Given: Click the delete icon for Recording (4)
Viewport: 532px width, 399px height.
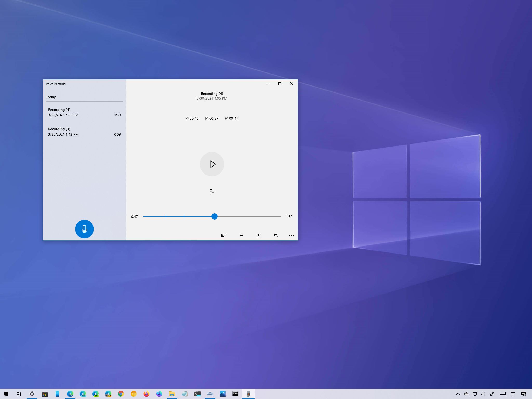Looking at the screenshot, I should pos(258,235).
